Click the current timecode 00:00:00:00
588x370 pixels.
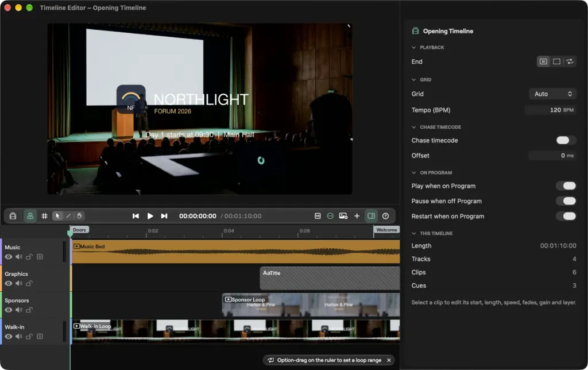(198, 216)
